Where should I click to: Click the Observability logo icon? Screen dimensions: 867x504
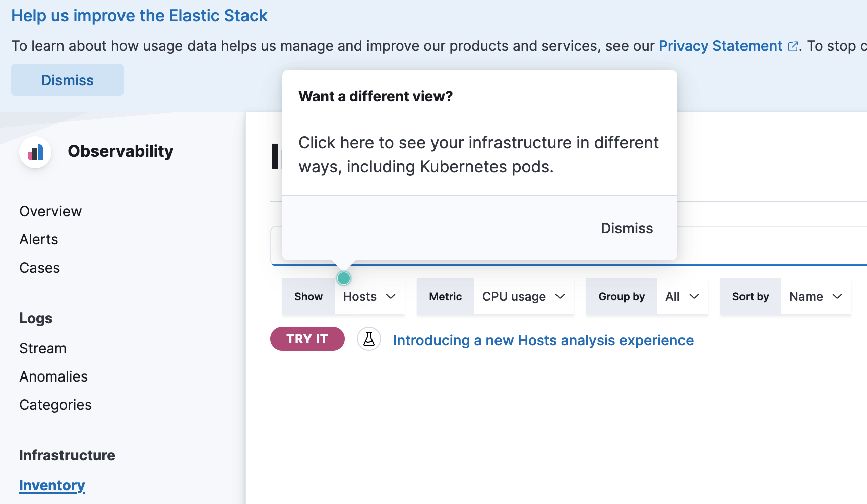(35, 152)
